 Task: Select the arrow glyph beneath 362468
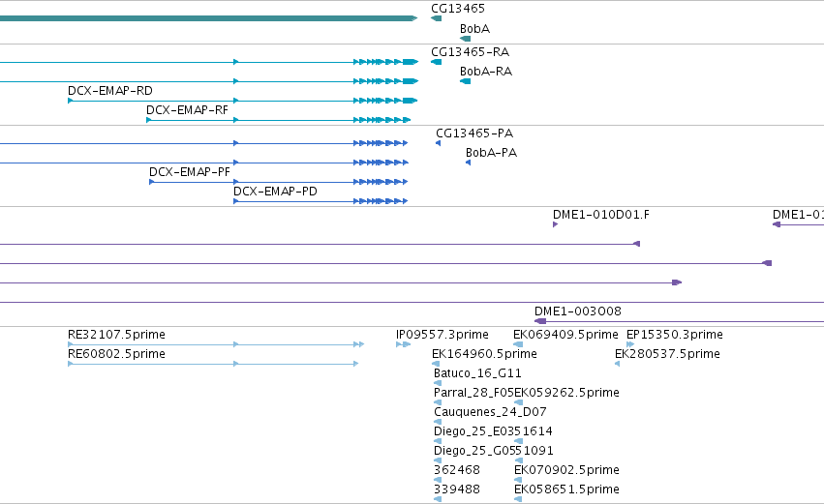pos(438,480)
